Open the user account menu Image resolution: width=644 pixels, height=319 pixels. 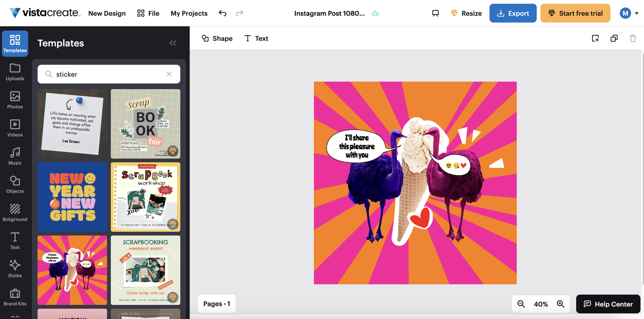629,13
